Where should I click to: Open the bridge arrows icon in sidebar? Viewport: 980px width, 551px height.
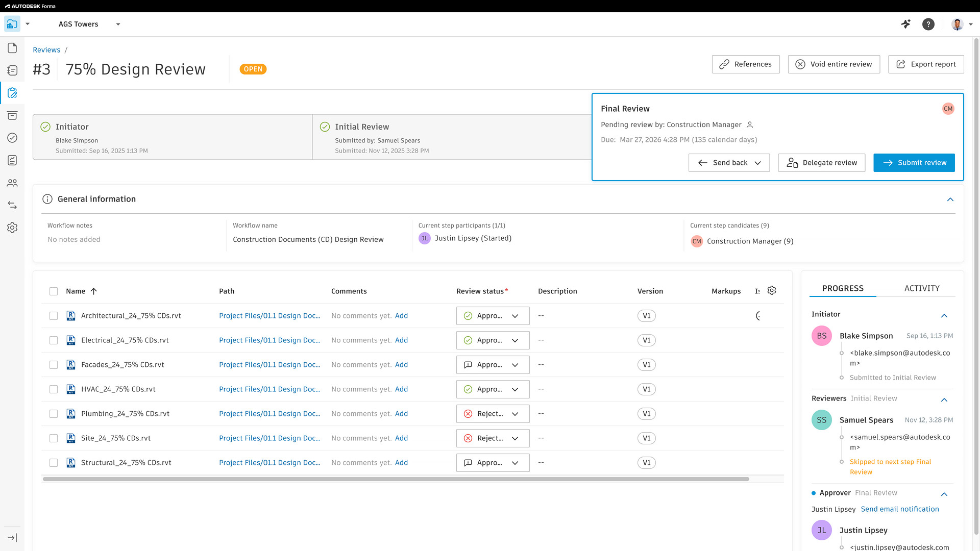(12, 205)
